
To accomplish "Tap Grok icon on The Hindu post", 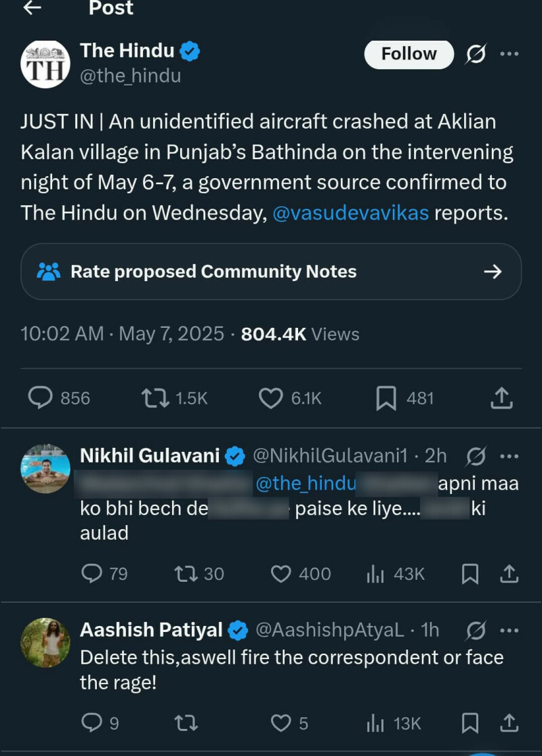I will (476, 54).
